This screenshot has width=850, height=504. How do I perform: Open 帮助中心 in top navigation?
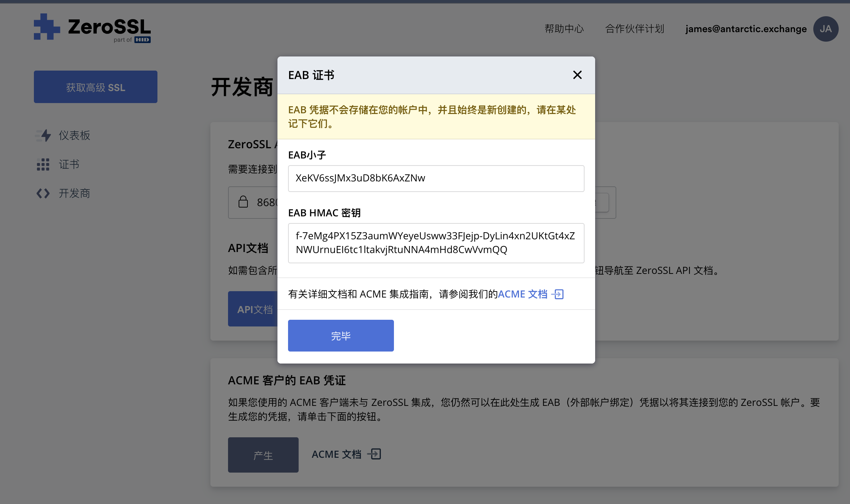pyautogui.click(x=564, y=29)
